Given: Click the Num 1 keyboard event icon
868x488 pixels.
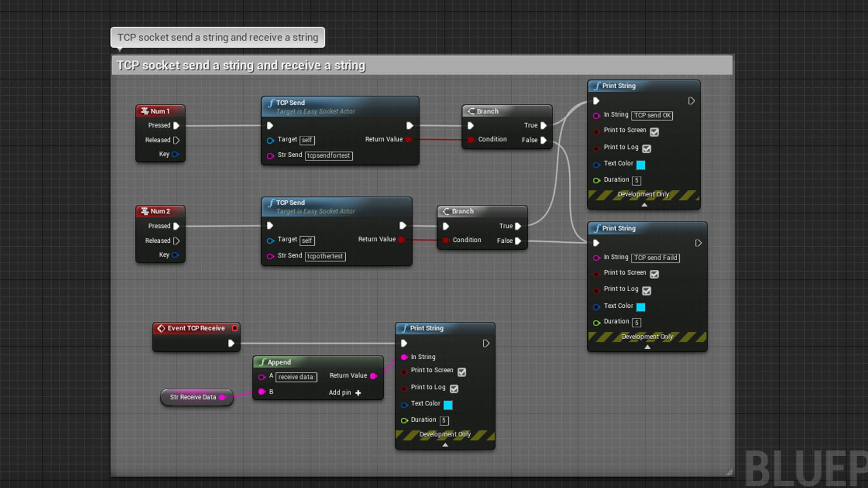Looking at the screenshot, I should 145,111.
